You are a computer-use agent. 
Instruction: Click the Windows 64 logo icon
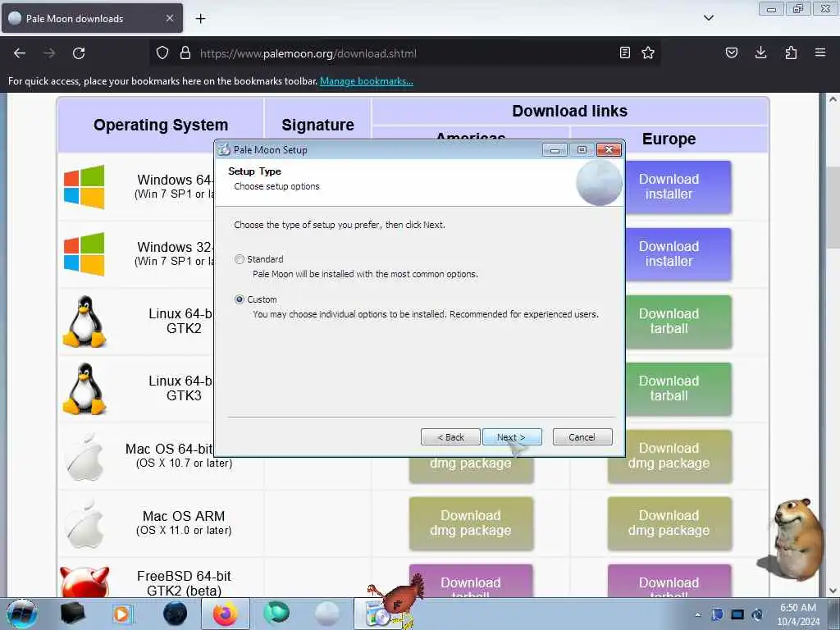pos(84,187)
